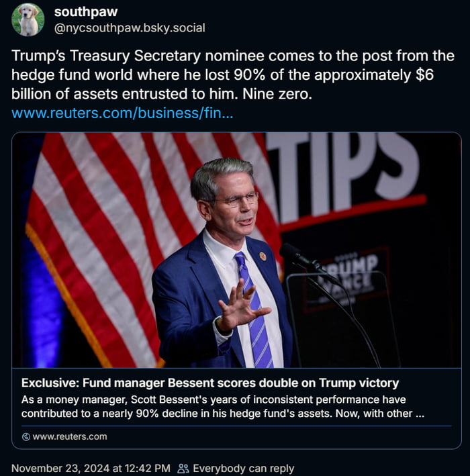
Task: Click the globe icon beside www.reuters.com
Action: click(26, 436)
